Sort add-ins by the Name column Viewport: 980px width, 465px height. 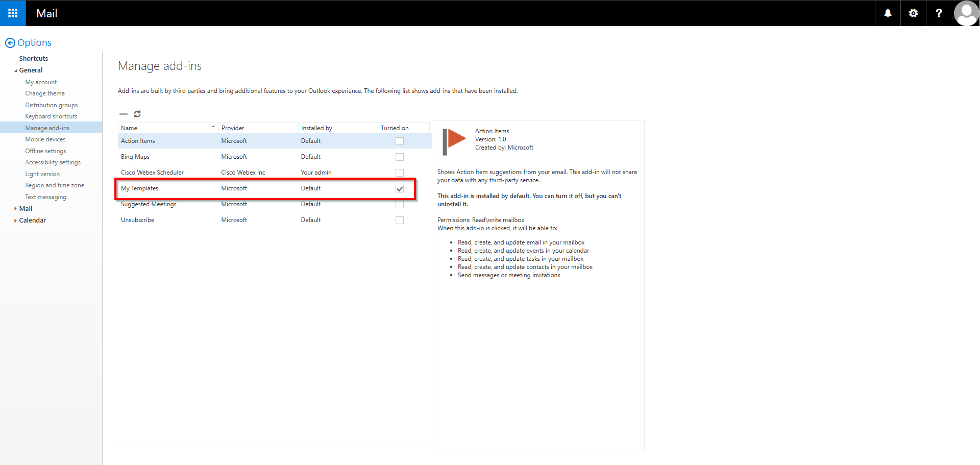(x=129, y=128)
